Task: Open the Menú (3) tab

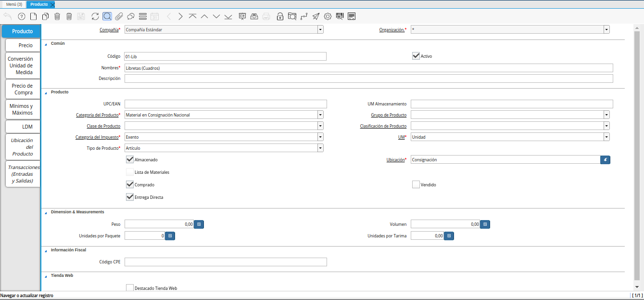Action: tap(14, 4)
